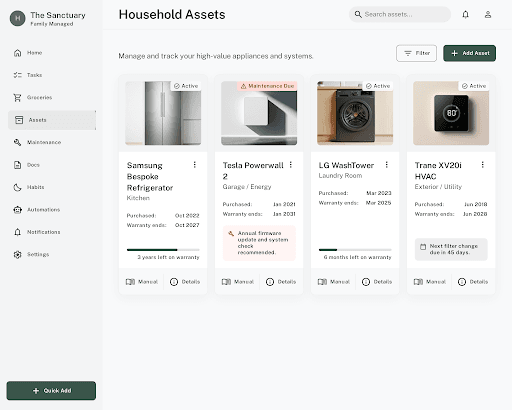Click the Habits moon icon in sidebar

pos(18,187)
